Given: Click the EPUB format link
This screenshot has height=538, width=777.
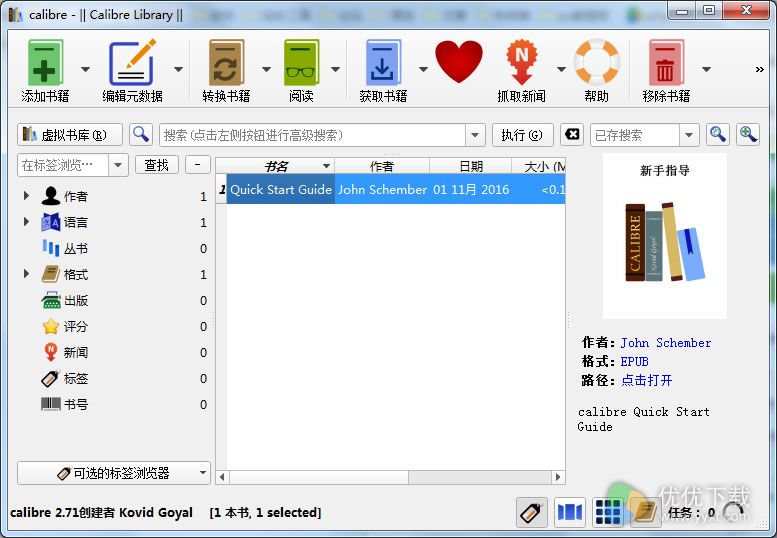Looking at the screenshot, I should [x=634, y=362].
